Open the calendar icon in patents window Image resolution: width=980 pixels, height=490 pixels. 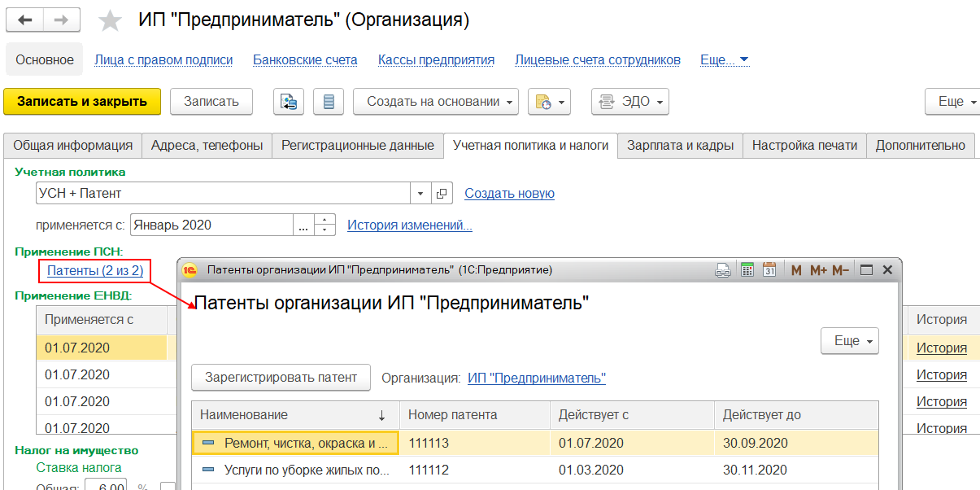pyautogui.click(x=769, y=270)
